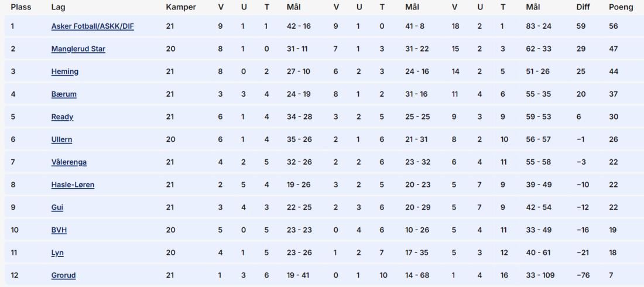The image size is (644, 287).
Task: Click the 56 points cell in first row
Action: 614,26
